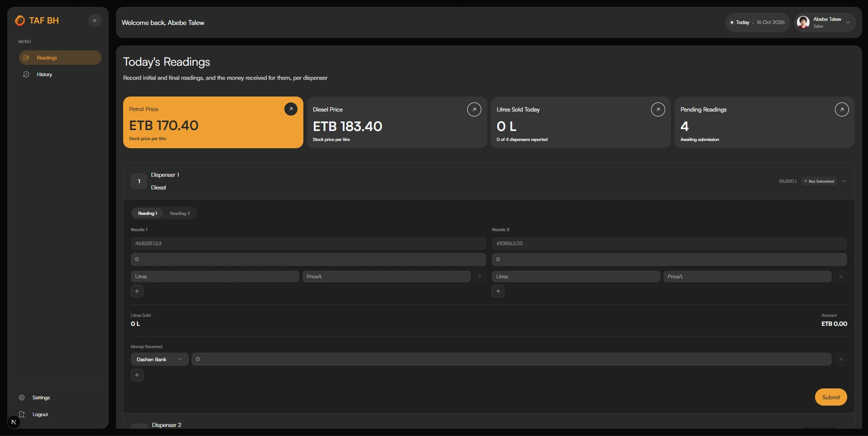Click the Money Received amount field
868x436 pixels.
511,359
